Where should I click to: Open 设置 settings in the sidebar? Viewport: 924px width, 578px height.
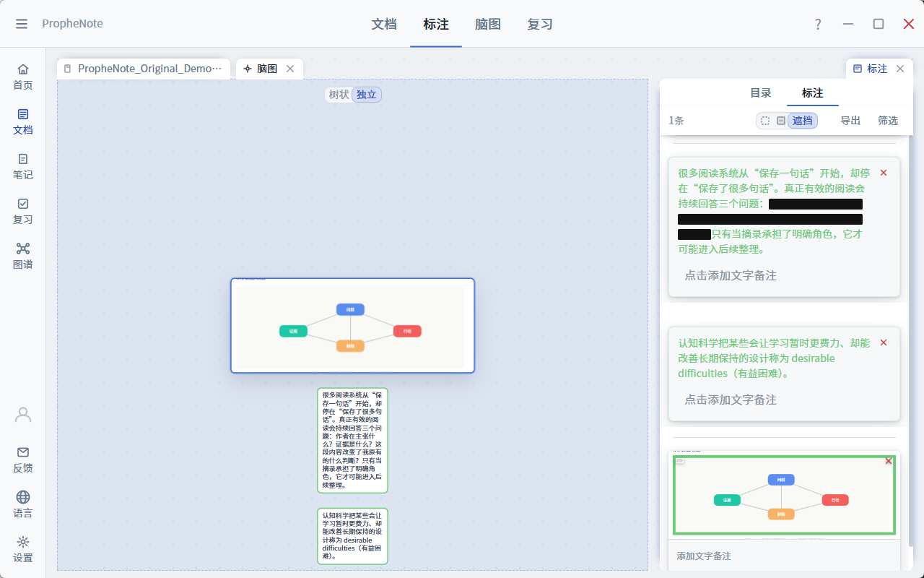[x=23, y=549]
